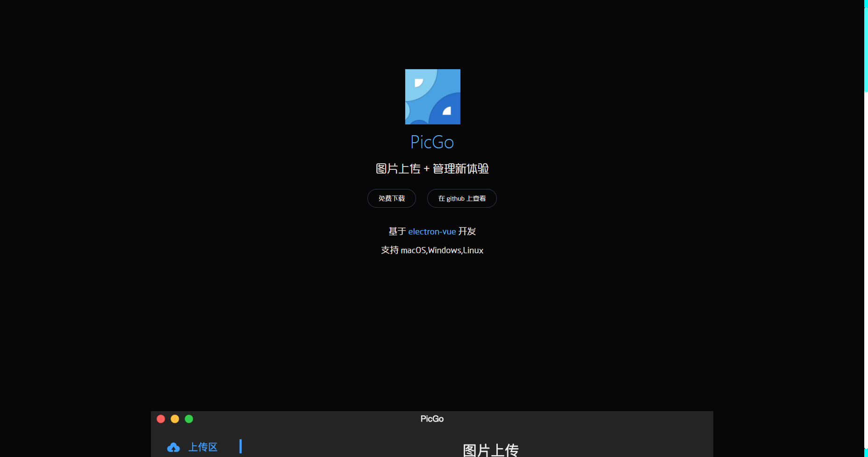
Task: Click the PicGo window title in preview
Action: tap(432, 419)
